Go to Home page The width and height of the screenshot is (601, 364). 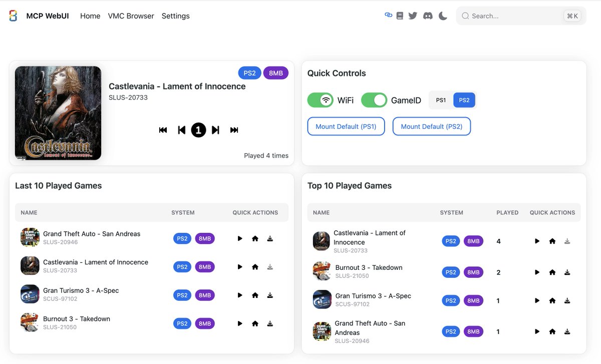coord(90,16)
